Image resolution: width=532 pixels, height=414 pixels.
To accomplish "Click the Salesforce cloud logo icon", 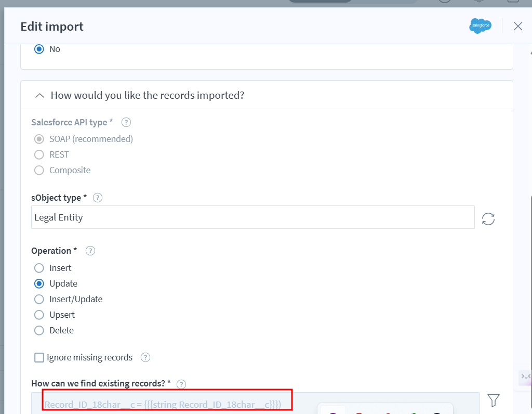I will (x=480, y=26).
